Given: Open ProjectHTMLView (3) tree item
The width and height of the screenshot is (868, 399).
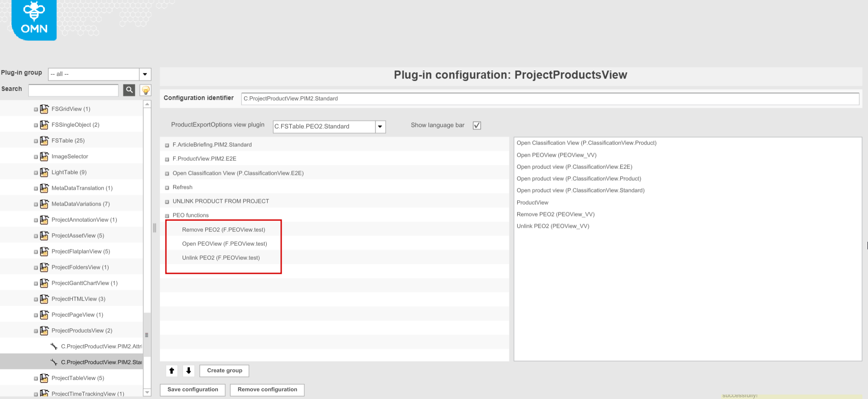Looking at the screenshot, I should tap(78, 299).
